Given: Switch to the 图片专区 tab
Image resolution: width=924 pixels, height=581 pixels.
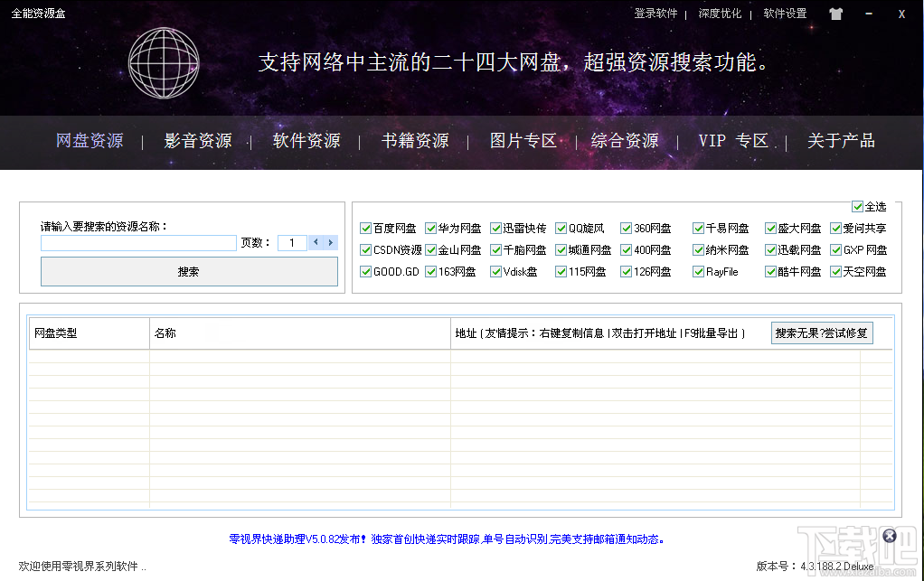Looking at the screenshot, I should pos(523,141).
